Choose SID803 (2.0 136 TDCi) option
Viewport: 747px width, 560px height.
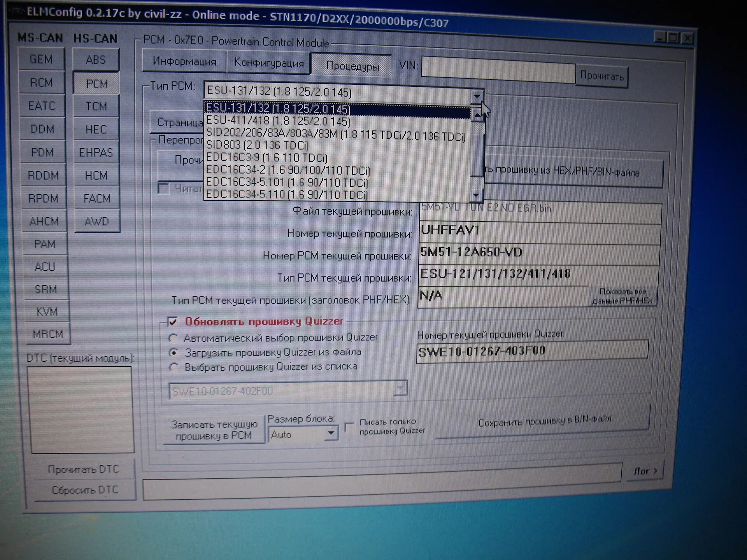pyautogui.click(x=337, y=146)
